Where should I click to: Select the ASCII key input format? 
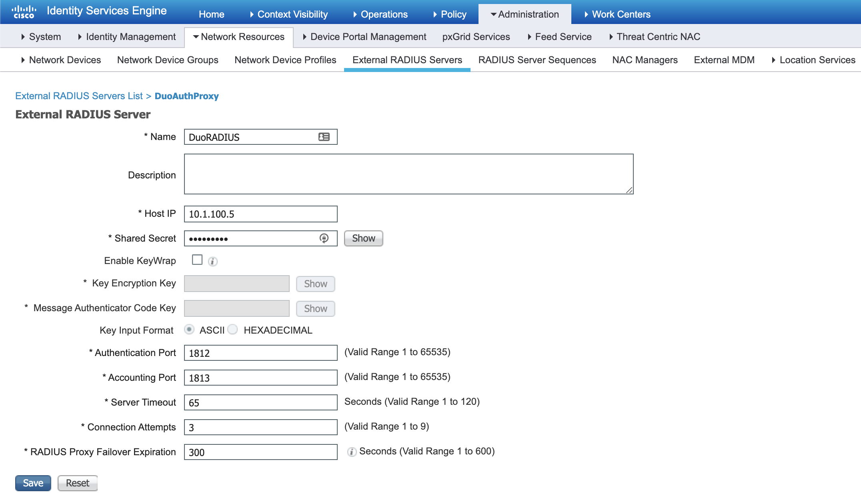click(190, 329)
